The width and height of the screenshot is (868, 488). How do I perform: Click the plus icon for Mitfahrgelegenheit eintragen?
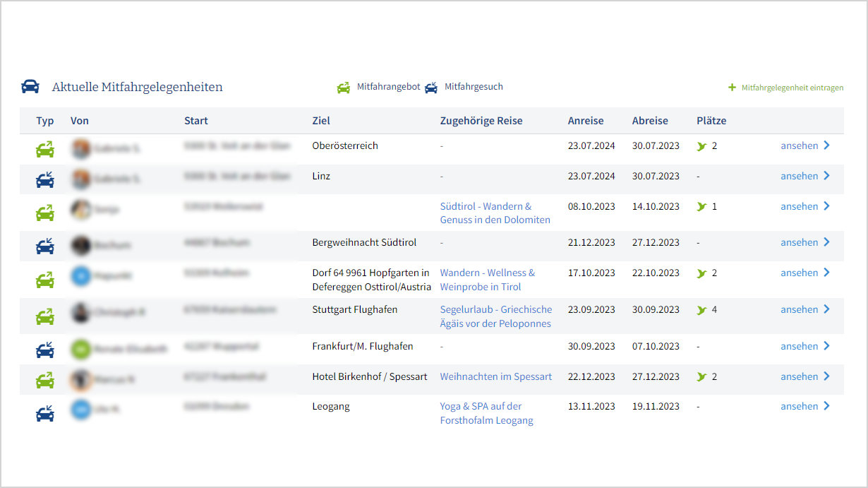(x=732, y=88)
